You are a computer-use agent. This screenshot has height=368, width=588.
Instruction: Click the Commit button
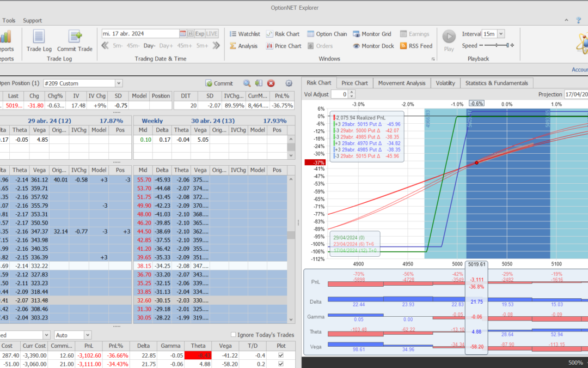coord(219,83)
